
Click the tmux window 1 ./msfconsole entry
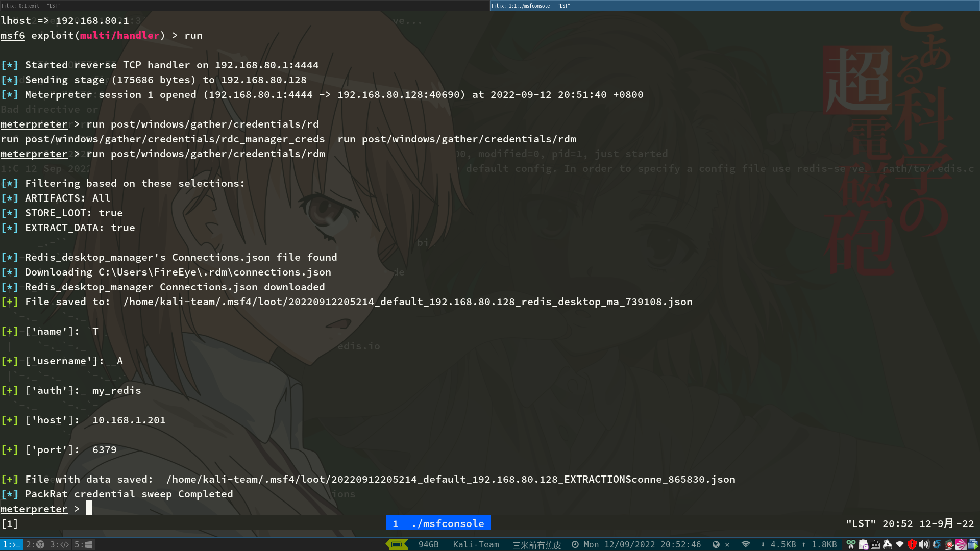coord(438,523)
